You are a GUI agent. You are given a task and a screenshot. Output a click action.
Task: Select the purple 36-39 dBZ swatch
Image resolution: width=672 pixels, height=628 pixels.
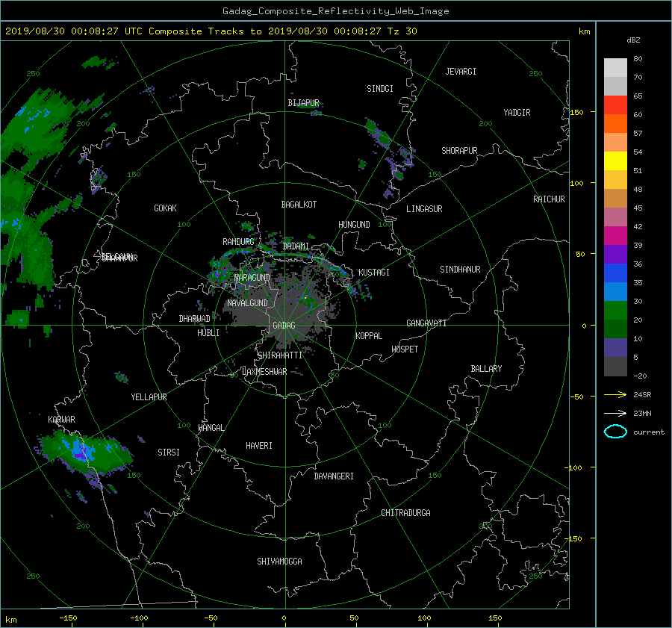(615, 254)
